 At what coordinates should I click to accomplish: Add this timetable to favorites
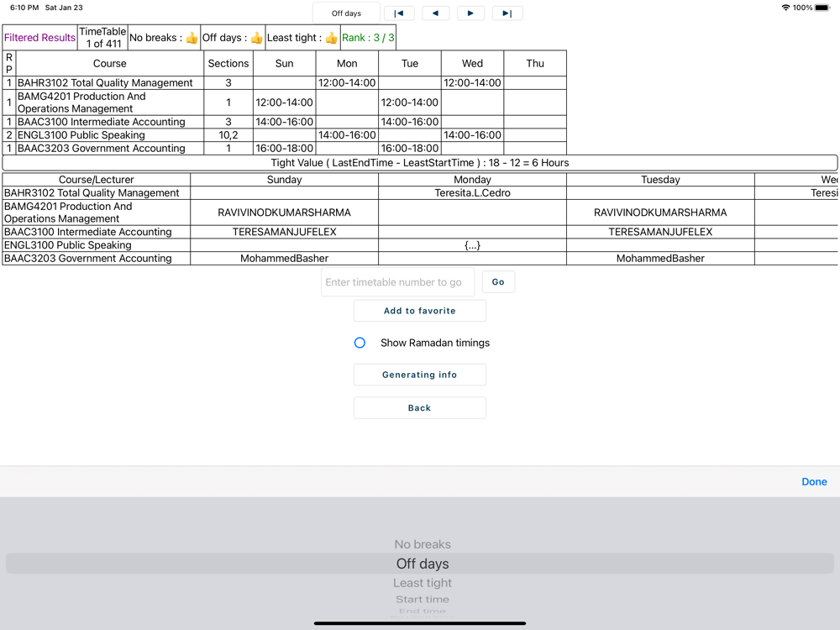(419, 311)
